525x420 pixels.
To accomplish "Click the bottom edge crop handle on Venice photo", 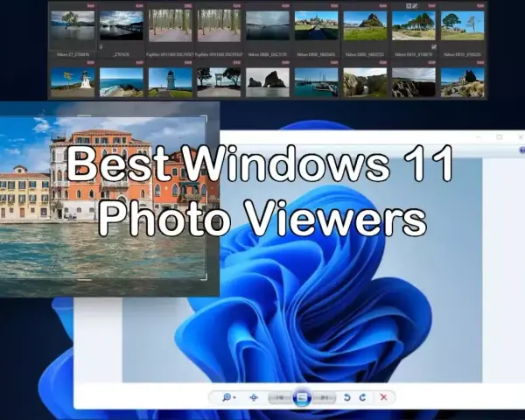I will 84,280.
